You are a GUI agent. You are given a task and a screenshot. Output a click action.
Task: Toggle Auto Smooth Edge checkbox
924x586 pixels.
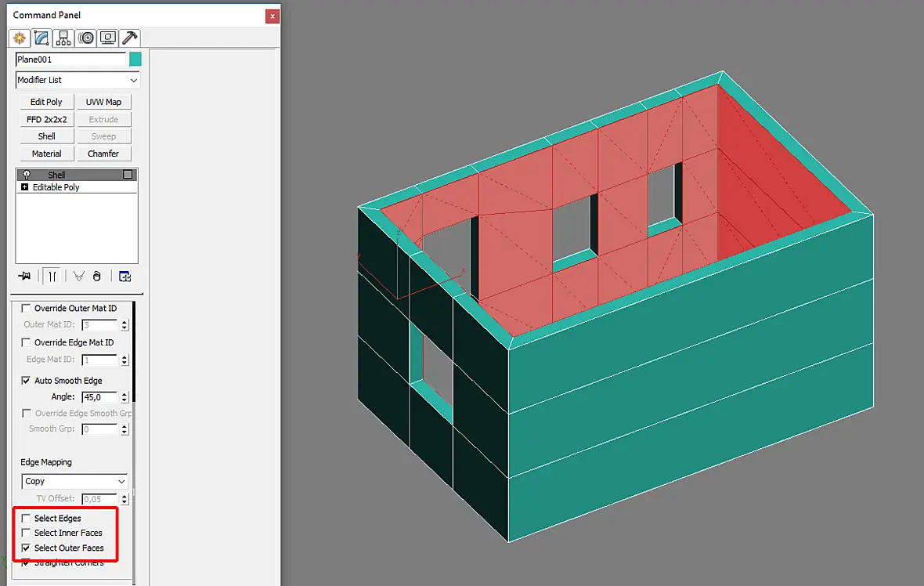26,380
